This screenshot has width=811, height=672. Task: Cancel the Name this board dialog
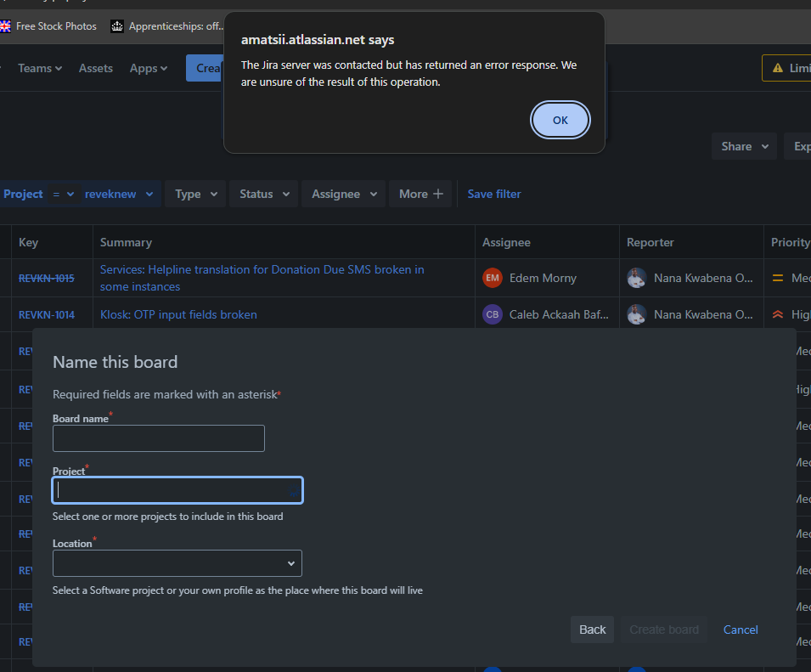pyautogui.click(x=741, y=630)
